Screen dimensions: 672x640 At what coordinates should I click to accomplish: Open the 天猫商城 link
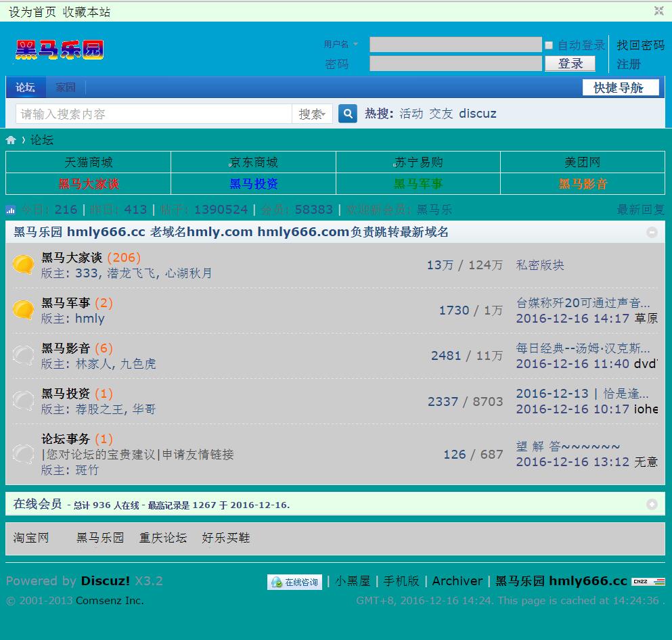pyautogui.click(x=88, y=162)
